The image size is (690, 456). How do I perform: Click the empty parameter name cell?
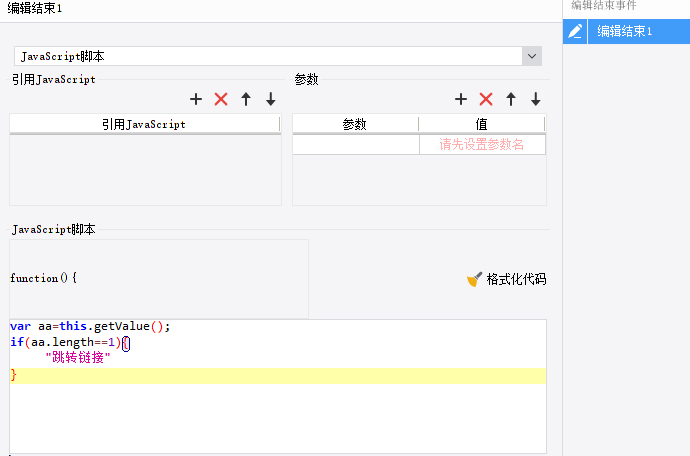tap(356, 144)
